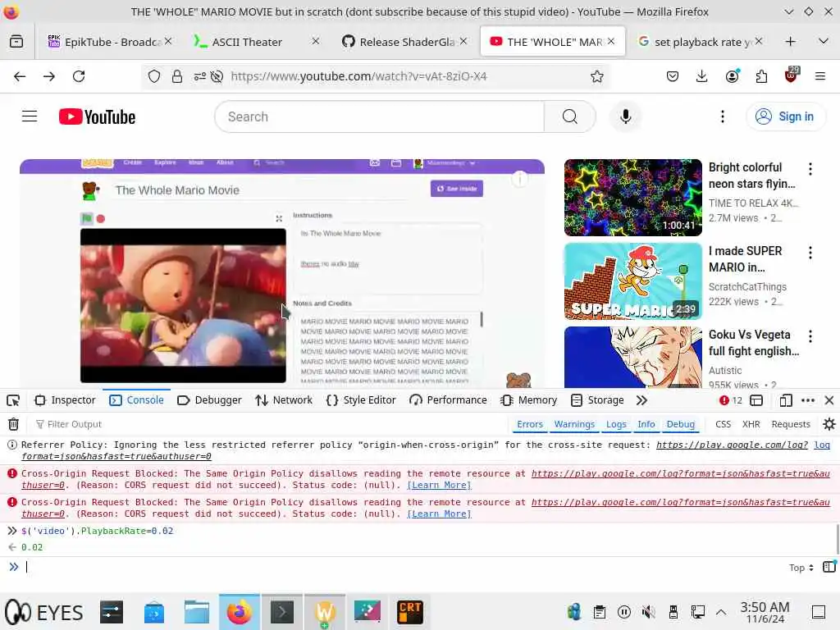Toggle the Debug console filter
The width and height of the screenshot is (840, 630).
pos(680,424)
